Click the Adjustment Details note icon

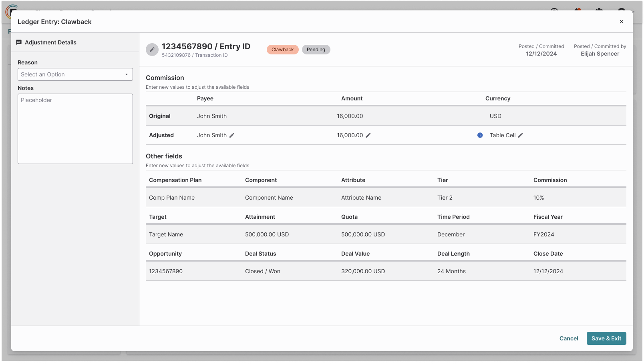[19, 42]
